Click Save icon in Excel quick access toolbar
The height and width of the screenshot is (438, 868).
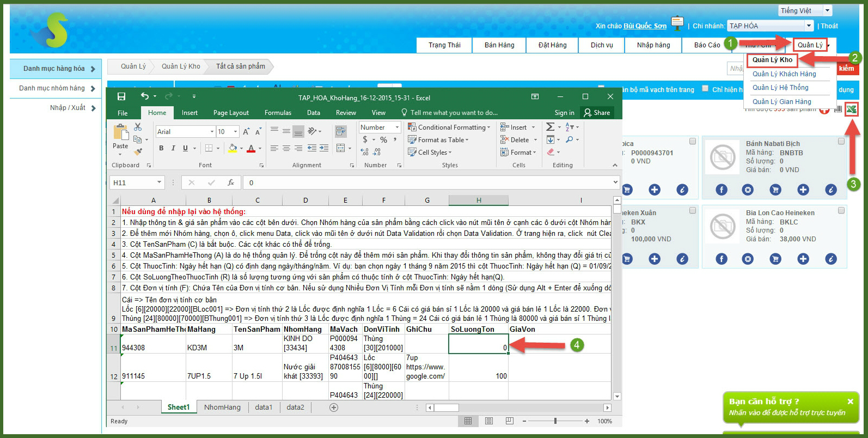click(121, 96)
